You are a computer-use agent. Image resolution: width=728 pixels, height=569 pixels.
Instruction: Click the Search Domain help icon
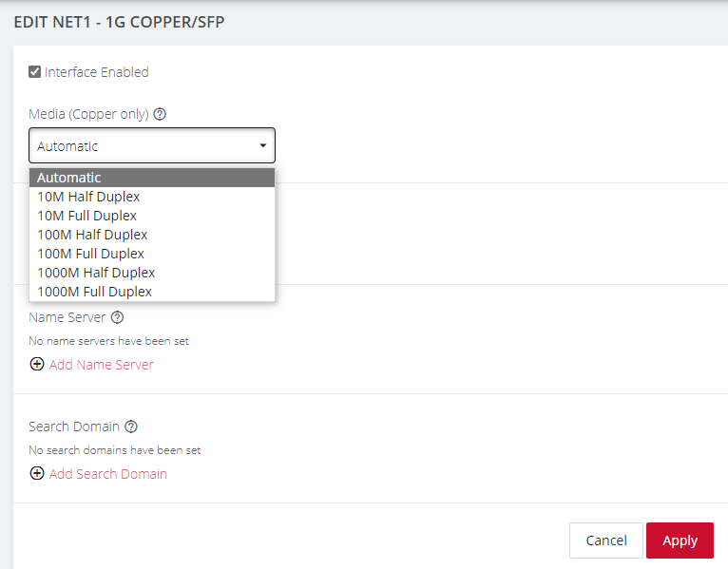click(132, 427)
